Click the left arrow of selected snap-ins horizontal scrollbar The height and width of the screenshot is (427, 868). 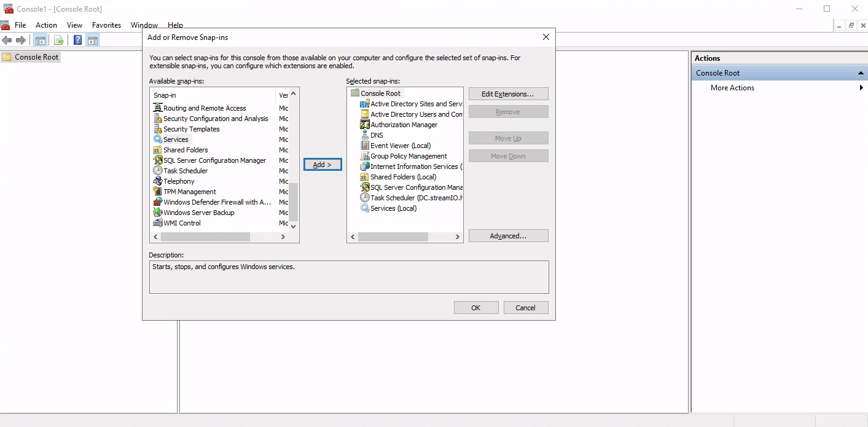(x=353, y=237)
